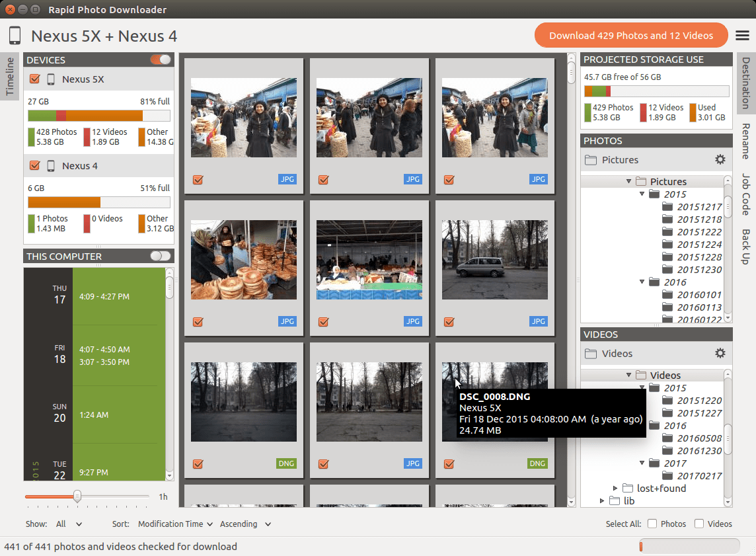
Task: Collapse the 2016 folder under Pictures
Action: pos(642,282)
